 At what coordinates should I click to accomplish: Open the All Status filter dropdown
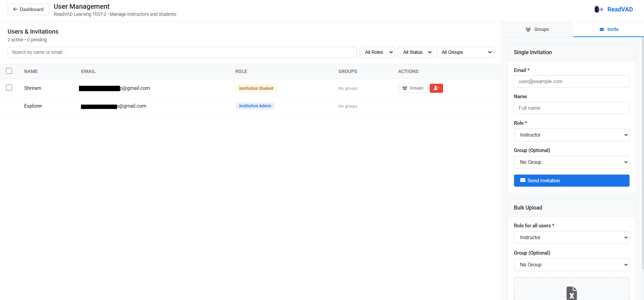coord(415,52)
